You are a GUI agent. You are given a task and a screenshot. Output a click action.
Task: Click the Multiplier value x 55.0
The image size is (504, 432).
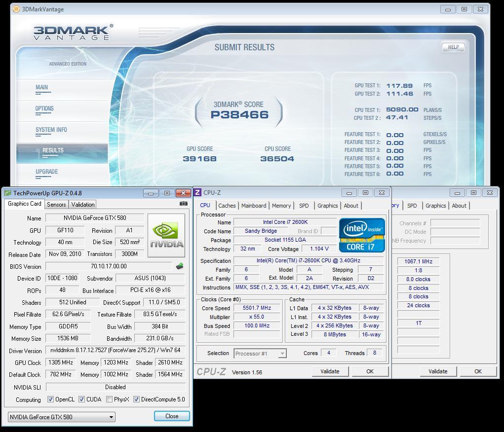coord(257,317)
